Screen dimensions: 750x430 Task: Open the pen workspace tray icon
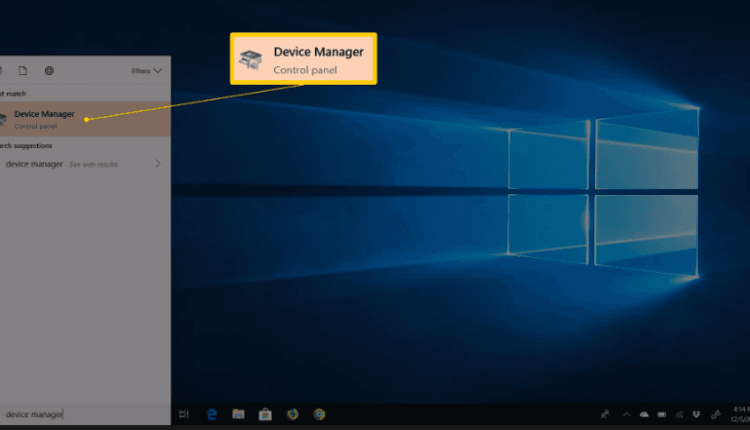pos(716,415)
